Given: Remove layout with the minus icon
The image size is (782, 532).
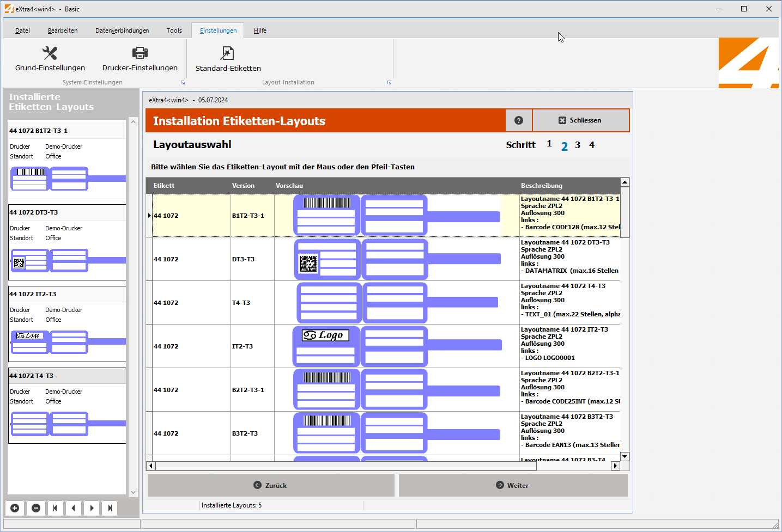Looking at the screenshot, I should [x=36, y=508].
